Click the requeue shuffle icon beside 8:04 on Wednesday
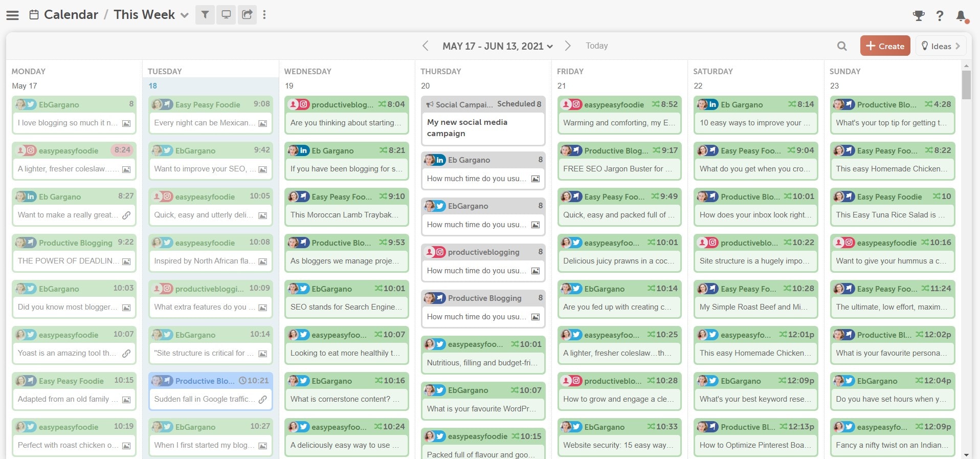This screenshot has height=459, width=980. point(382,104)
